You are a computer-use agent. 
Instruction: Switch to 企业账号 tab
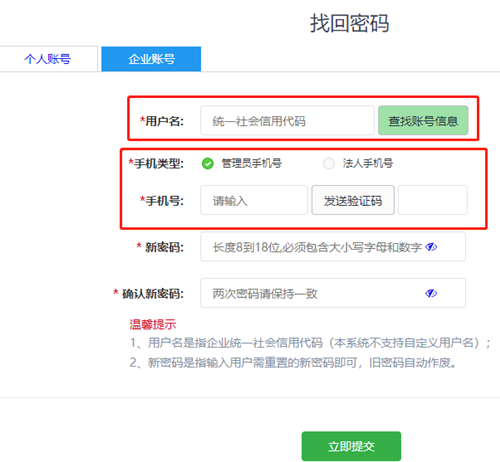click(x=151, y=59)
